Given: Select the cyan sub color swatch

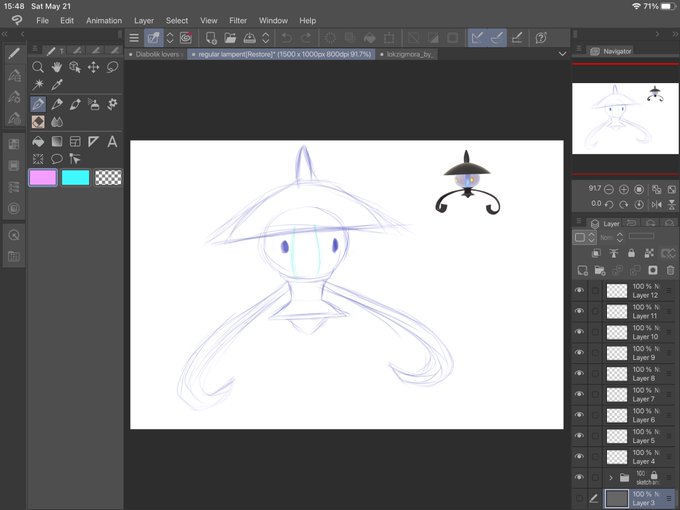Looking at the screenshot, I should pyautogui.click(x=75, y=177).
